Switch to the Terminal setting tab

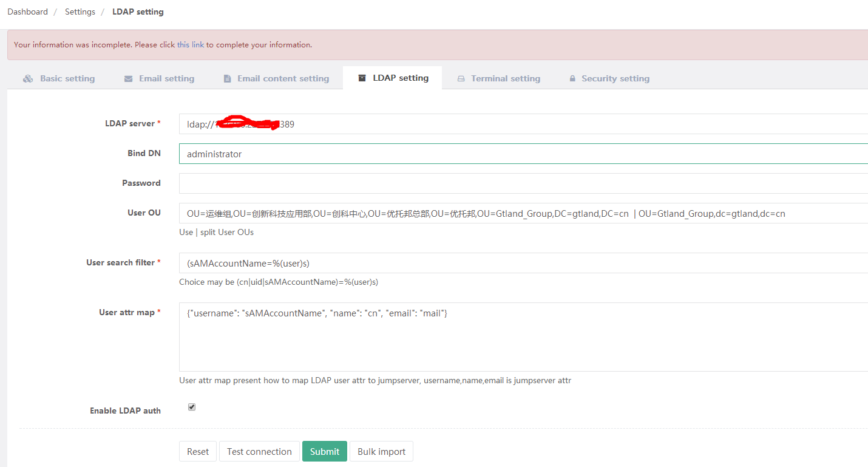pos(505,78)
